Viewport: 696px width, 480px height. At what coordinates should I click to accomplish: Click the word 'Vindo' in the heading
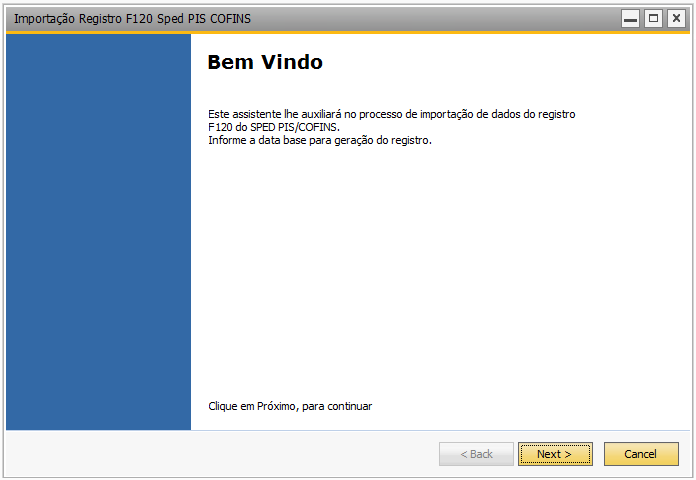[x=292, y=62]
